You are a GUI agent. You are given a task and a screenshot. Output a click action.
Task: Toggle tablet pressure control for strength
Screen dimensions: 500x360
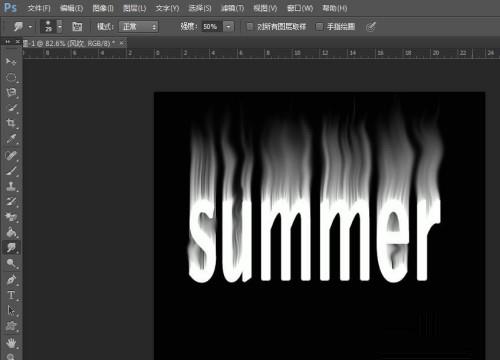(371, 27)
